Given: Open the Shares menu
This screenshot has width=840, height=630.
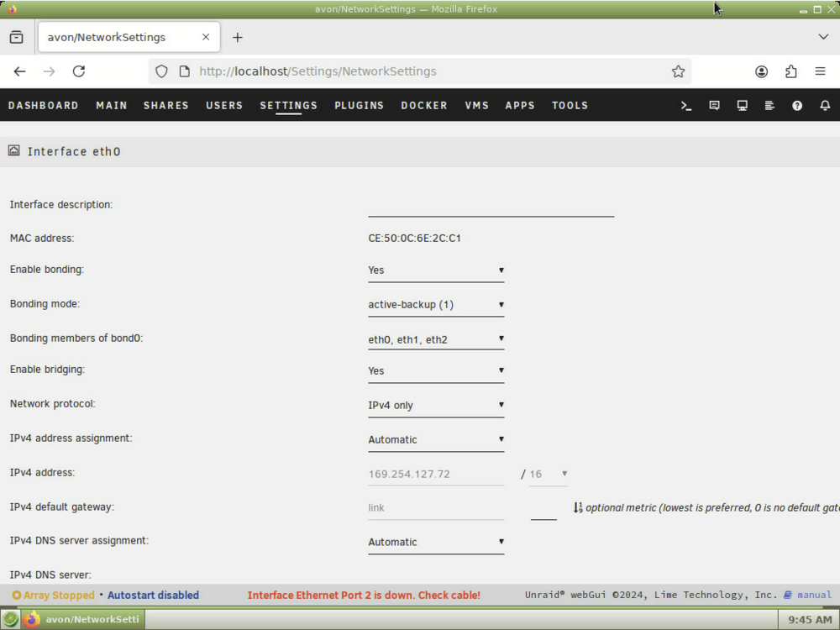Looking at the screenshot, I should [166, 106].
